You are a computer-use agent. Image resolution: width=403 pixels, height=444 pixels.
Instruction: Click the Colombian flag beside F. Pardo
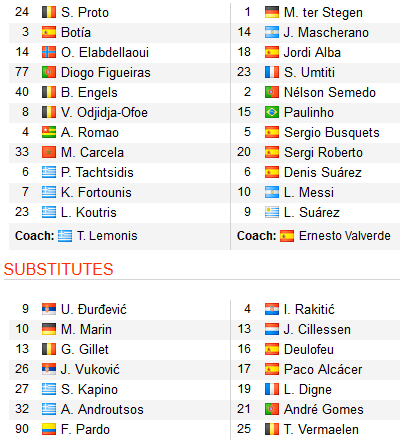49,429
